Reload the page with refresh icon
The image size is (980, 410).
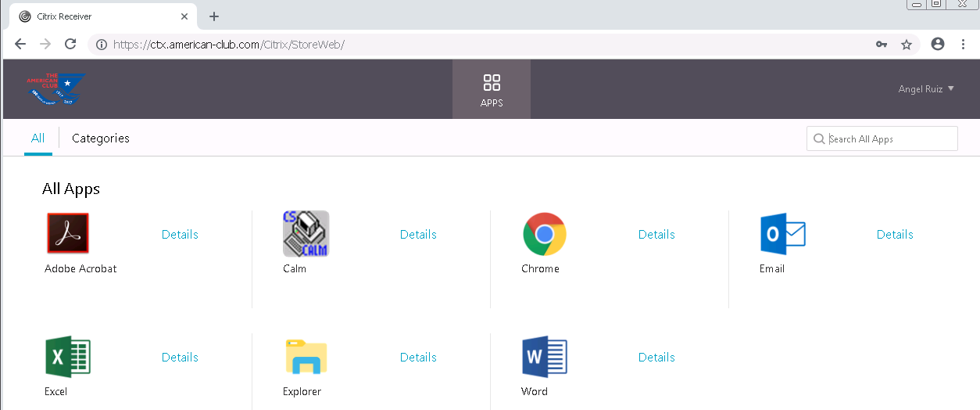(70, 45)
